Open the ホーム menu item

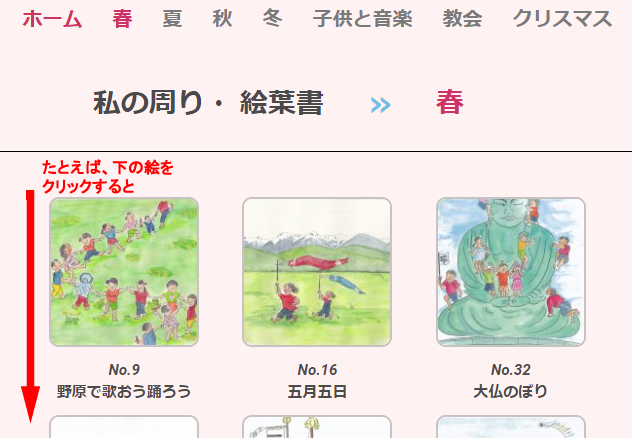pyautogui.click(x=52, y=19)
